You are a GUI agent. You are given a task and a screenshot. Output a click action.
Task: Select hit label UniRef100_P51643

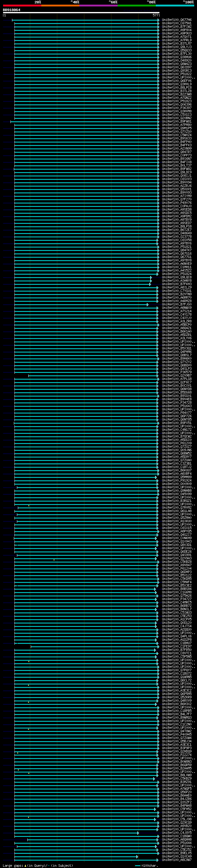pyautogui.click(x=177, y=406)
